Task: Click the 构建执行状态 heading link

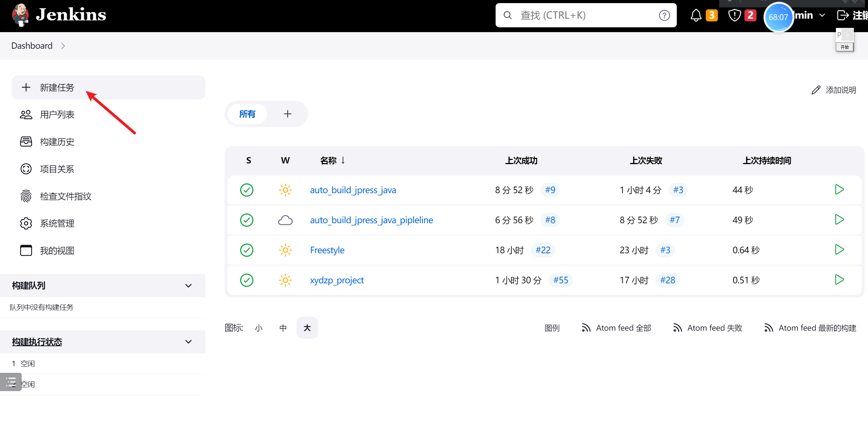Action: coord(37,342)
